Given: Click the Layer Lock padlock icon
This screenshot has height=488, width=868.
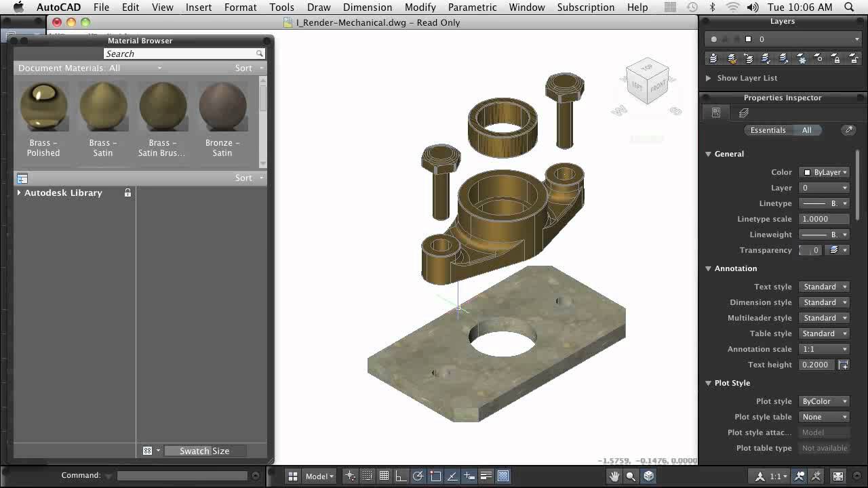Looking at the screenshot, I should [836, 59].
